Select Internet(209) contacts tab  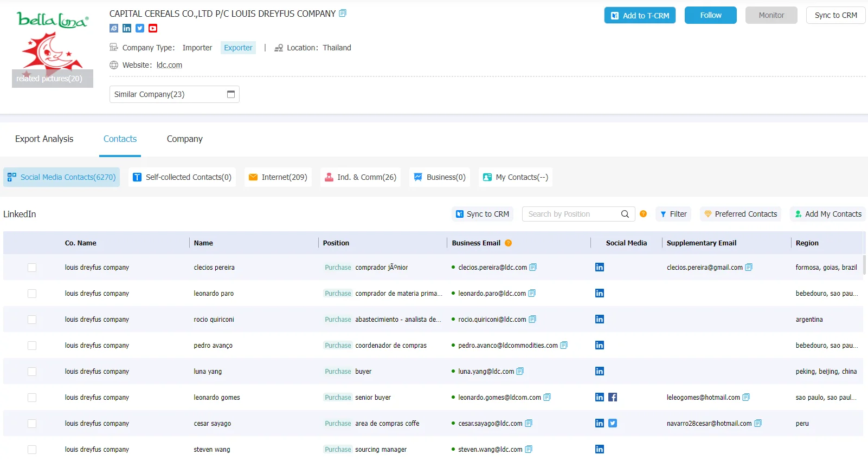278,177
